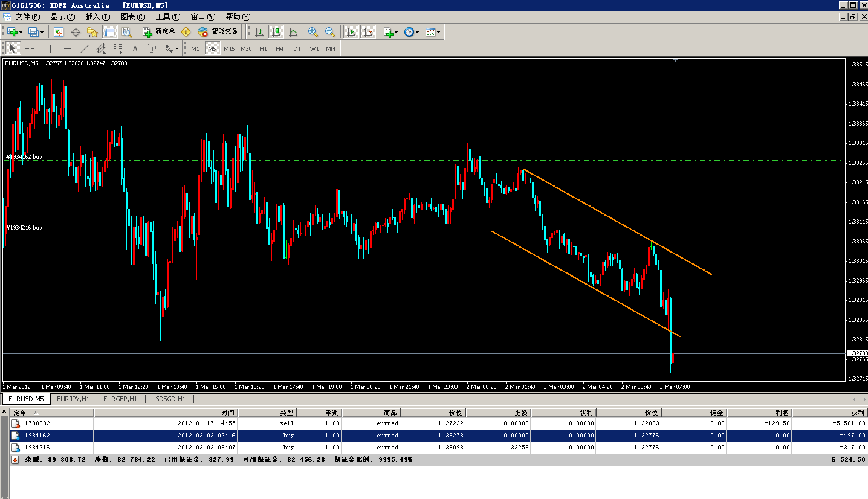Click the chart shift triangle marker at chart top
The height and width of the screenshot is (499, 868).
pyautogui.click(x=675, y=60)
